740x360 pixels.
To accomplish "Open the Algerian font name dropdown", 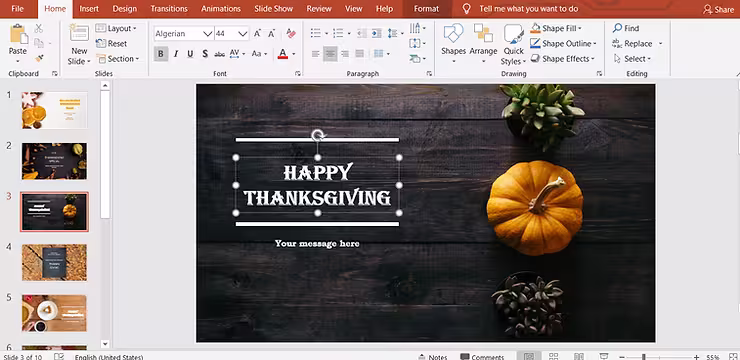I will [207, 33].
